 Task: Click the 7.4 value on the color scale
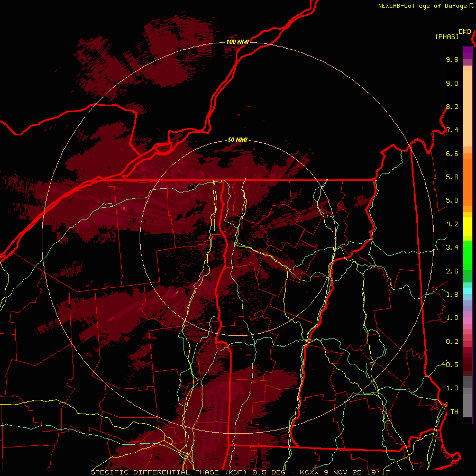point(452,130)
